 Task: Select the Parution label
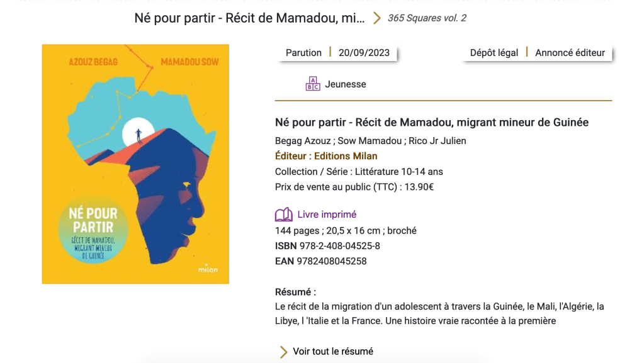[x=303, y=53]
